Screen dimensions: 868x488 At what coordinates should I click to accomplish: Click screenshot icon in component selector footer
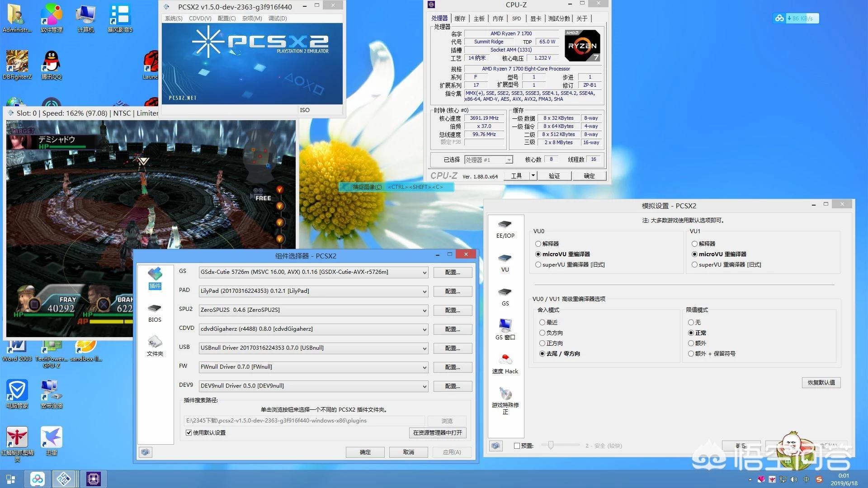pyautogui.click(x=146, y=452)
